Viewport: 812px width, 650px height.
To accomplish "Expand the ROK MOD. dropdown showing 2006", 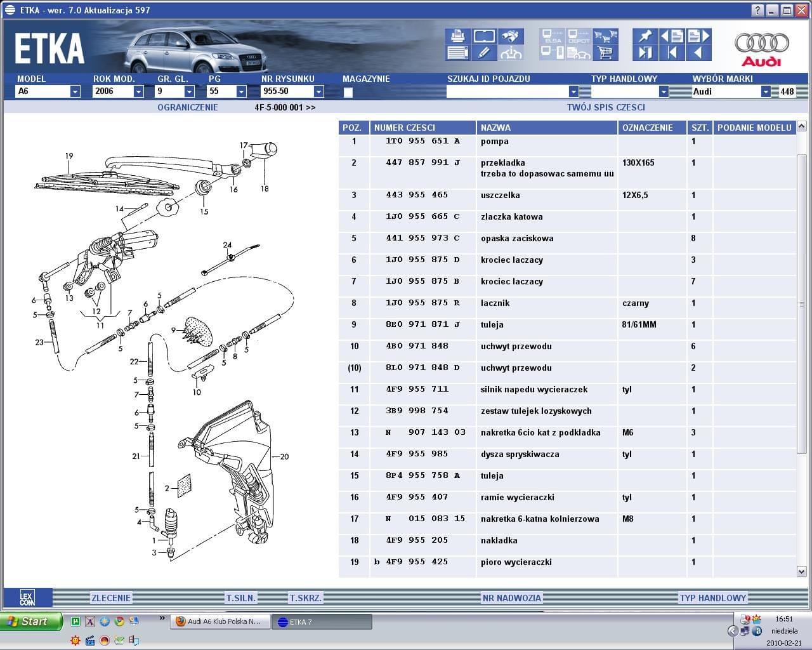I will pyautogui.click(x=138, y=91).
